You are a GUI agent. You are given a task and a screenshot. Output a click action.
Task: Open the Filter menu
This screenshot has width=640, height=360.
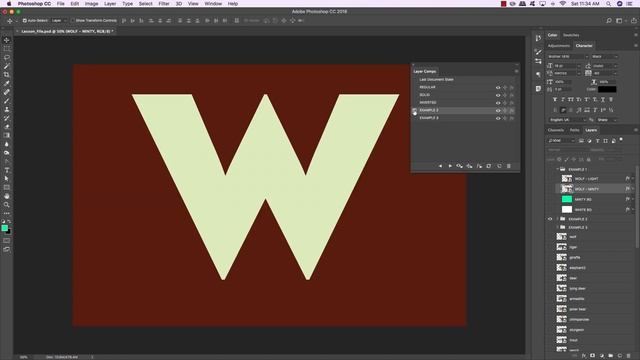[x=164, y=4]
